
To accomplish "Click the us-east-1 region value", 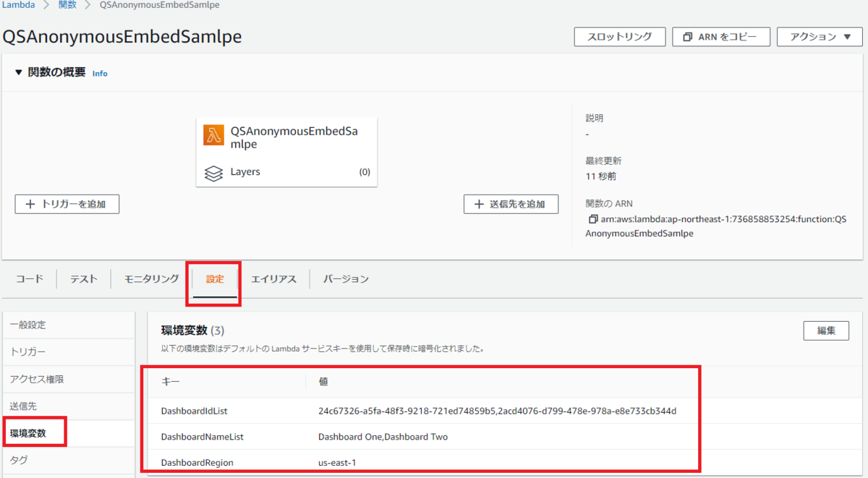I will coord(337,462).
